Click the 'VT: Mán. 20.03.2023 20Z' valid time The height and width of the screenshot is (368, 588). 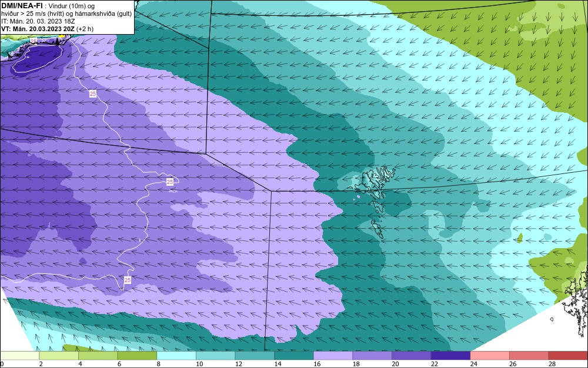(x=38, y=29)
